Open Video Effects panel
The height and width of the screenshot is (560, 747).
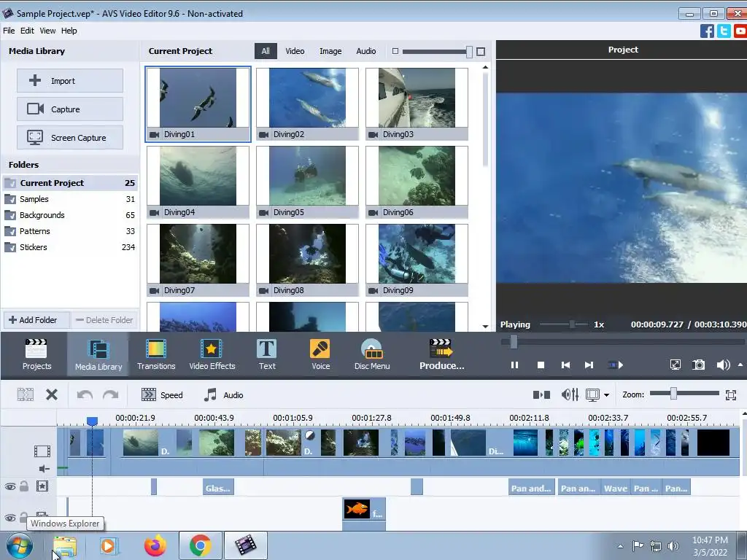click(x=212, y=354)
